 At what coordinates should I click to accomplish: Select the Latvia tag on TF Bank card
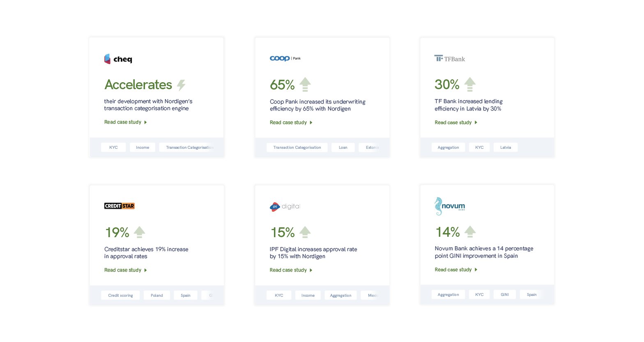point(506,148)
